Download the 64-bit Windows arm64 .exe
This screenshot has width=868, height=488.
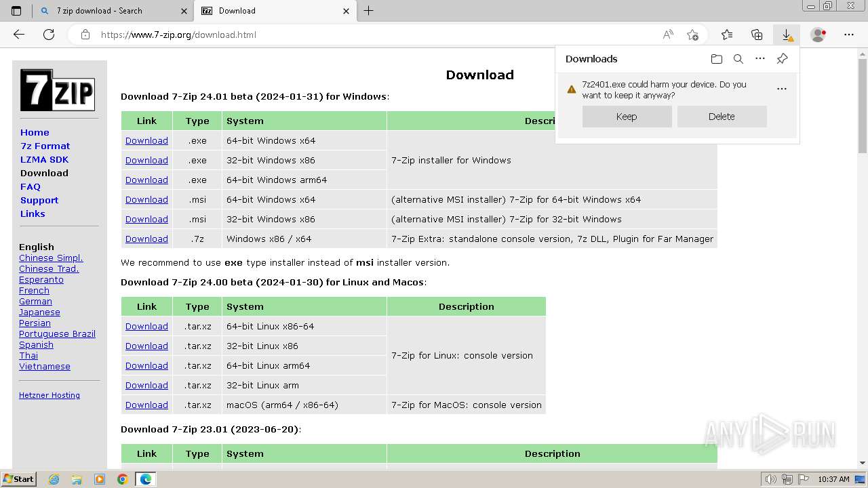coord(146,180)
